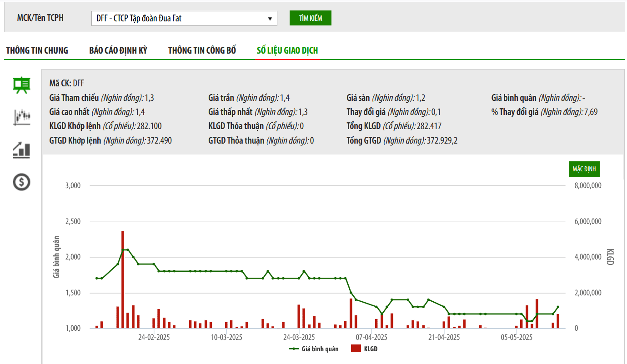
Task: Click the 05-05-2025 date axis label
Action: coord(517,337)
